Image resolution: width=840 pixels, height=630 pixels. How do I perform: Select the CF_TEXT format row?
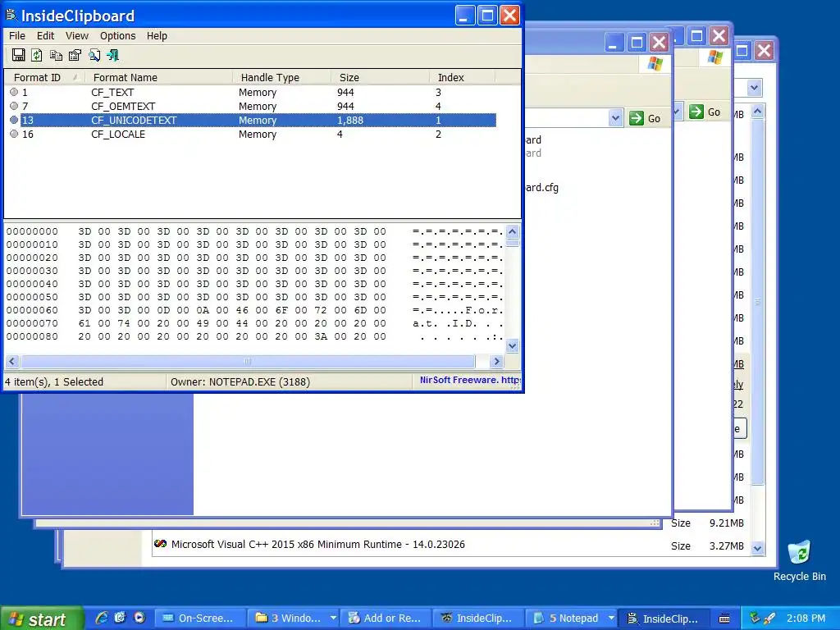point(251,92)
